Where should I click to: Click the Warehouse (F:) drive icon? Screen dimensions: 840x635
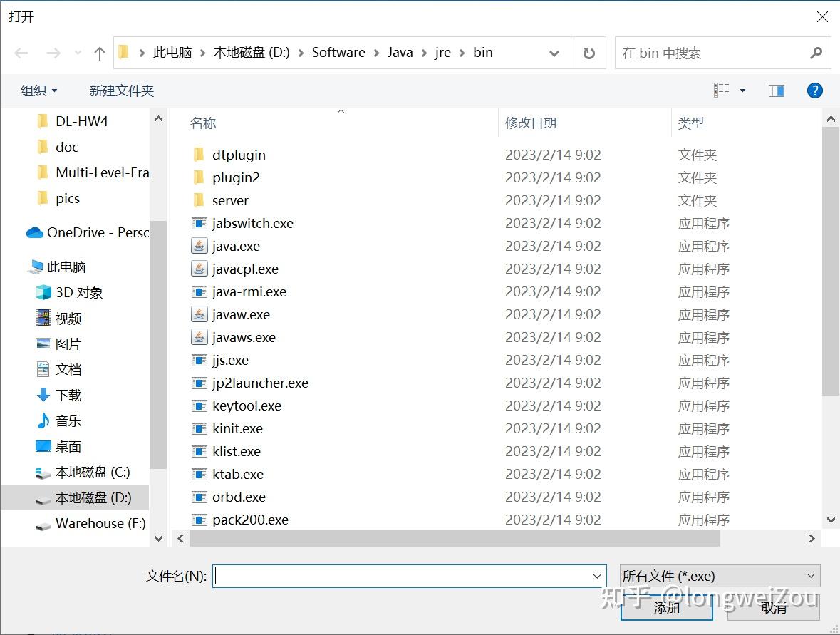pos(43,526)
